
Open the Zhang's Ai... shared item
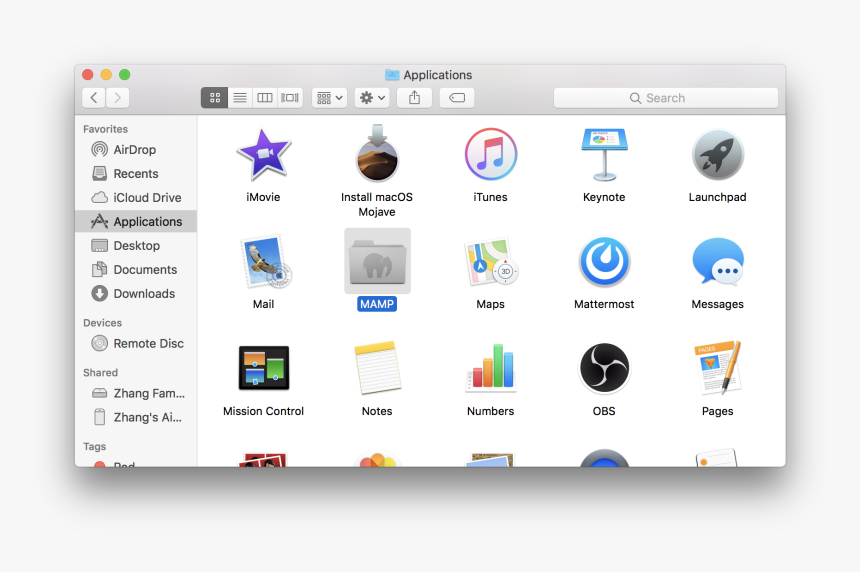point(136,417)
